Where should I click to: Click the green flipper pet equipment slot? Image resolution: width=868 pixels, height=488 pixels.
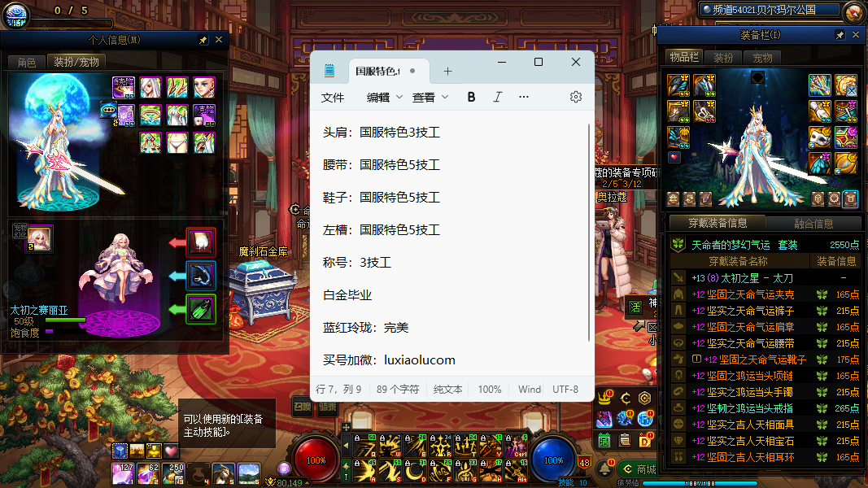coord(201,309)
